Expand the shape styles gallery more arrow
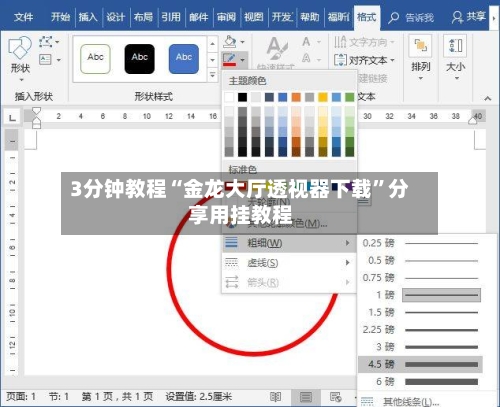Image resolution: width=500 pixels, height=407 pixels. point(213,75)
